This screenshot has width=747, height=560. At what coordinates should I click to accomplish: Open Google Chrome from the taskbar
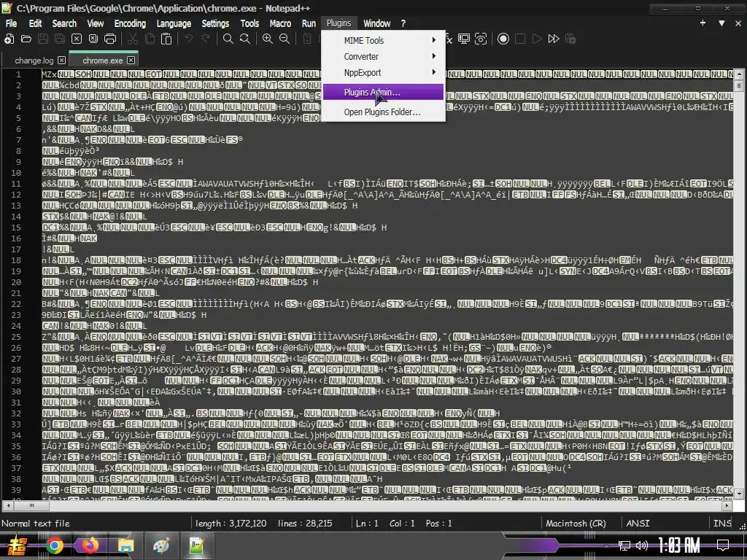coord(54,545)
